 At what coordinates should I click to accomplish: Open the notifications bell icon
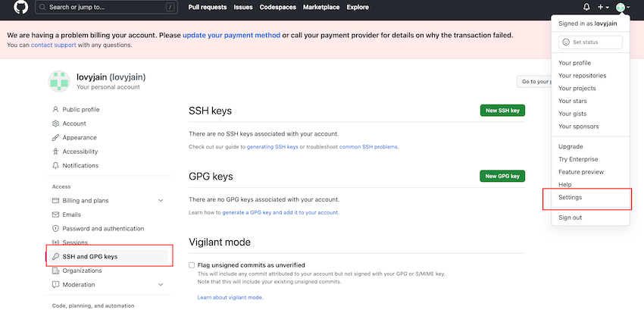tap(586, 7)
